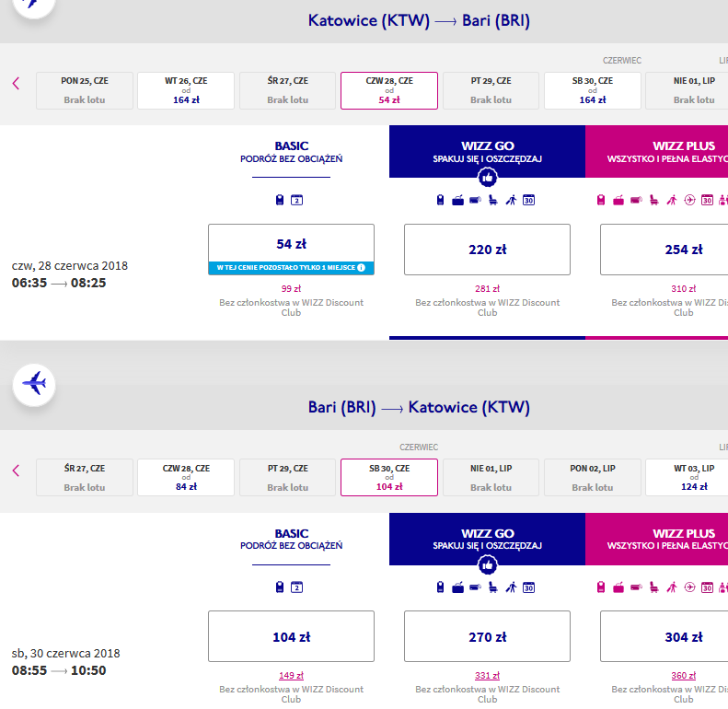Viewport: 728px width, 709px height.
Task: Click the 360 zł non-member price link
Action: 684,676
